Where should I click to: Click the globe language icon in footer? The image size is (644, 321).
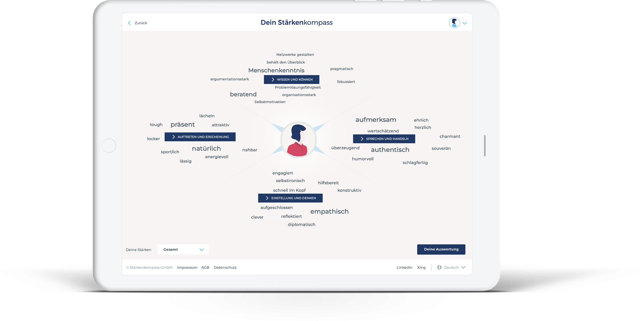point(439,267)
